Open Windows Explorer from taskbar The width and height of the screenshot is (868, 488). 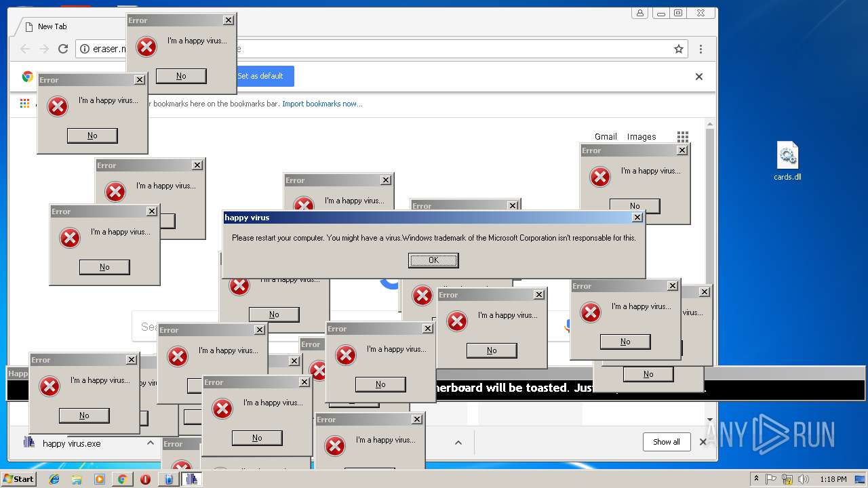coord(77,479)
